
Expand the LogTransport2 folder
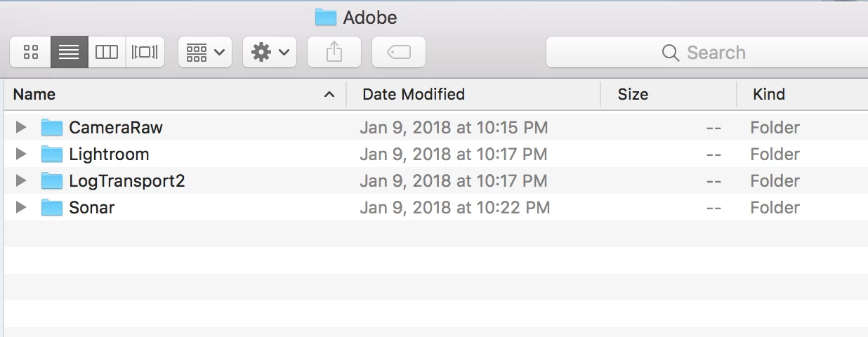[21, 180]
